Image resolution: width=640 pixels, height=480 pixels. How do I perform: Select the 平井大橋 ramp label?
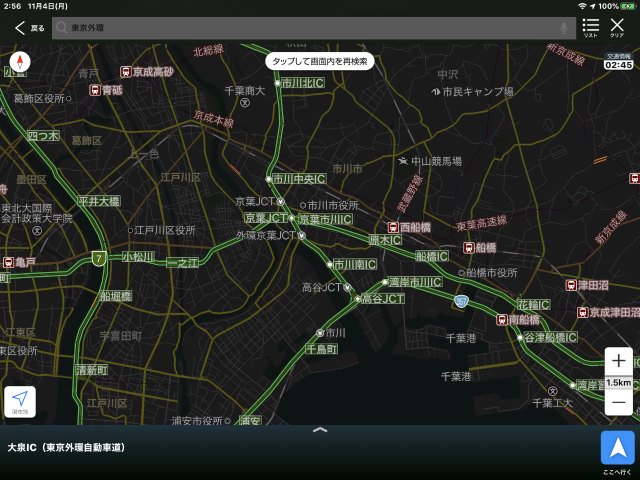99,201
